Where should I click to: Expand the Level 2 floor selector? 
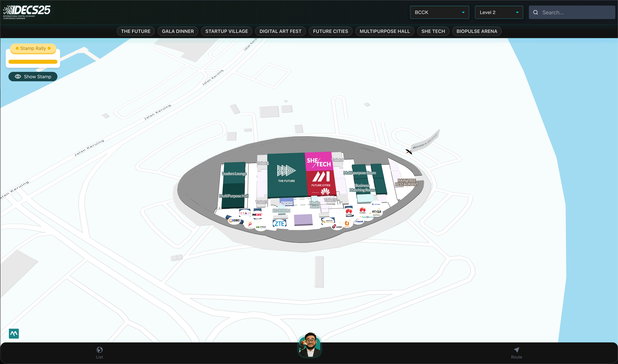(499, 12)
